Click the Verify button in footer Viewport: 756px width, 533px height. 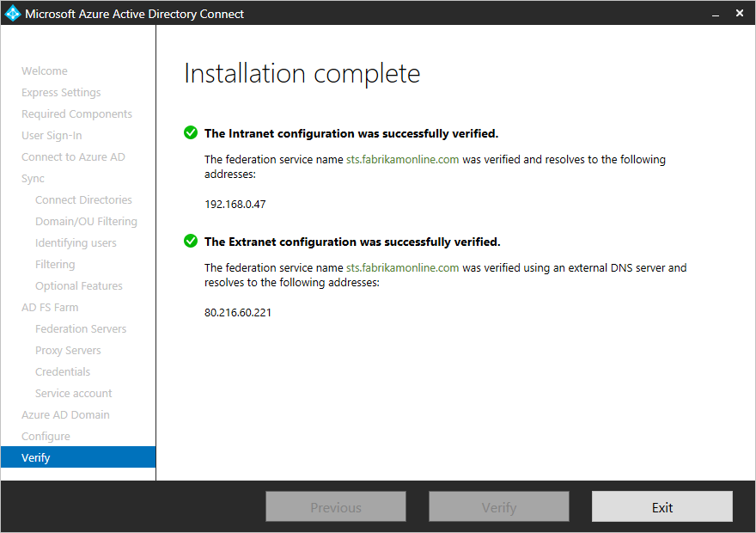tap(499, 506)
